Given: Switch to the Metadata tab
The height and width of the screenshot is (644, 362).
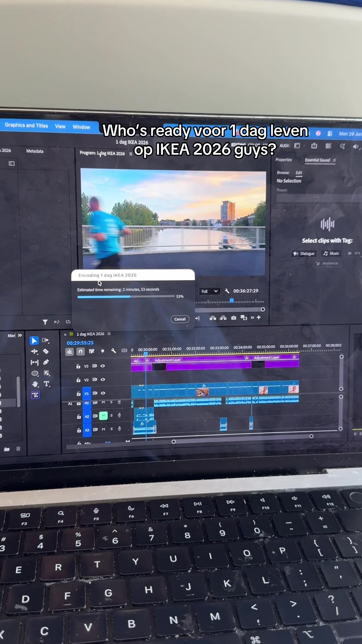Looking at the screenshot, I should pyautogui.click(x=35, y=151).
